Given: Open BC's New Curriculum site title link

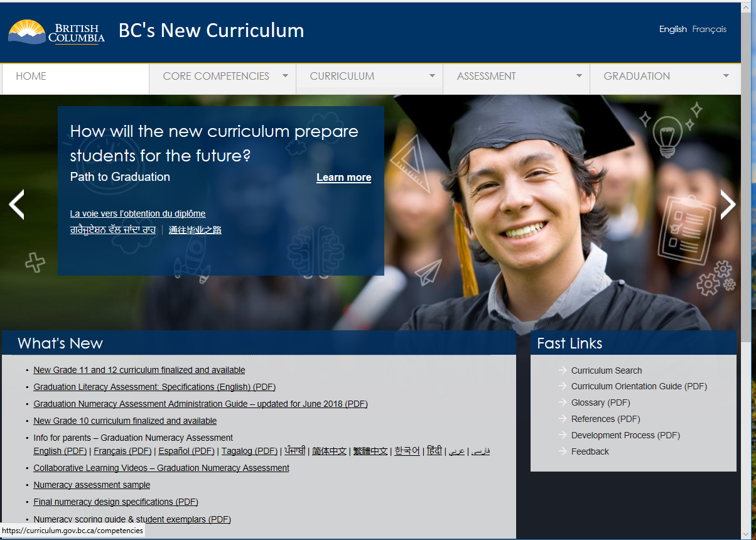Looking at the screenshot, I should point(210,30).
